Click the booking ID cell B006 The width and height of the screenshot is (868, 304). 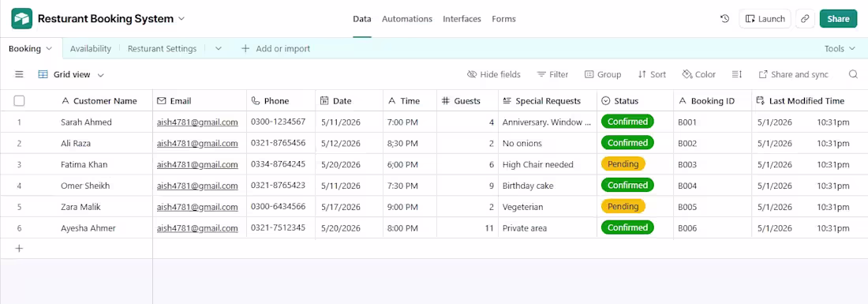(713, 228)
